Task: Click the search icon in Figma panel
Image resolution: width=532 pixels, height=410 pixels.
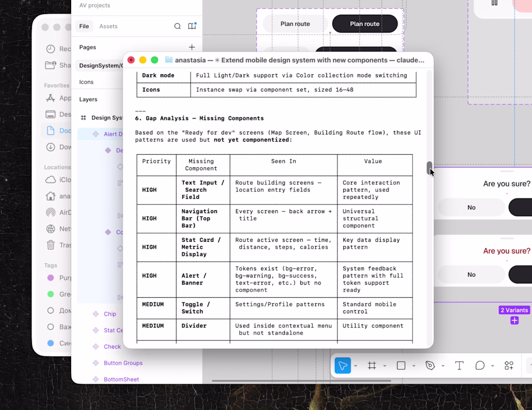Action: point(177,26)
